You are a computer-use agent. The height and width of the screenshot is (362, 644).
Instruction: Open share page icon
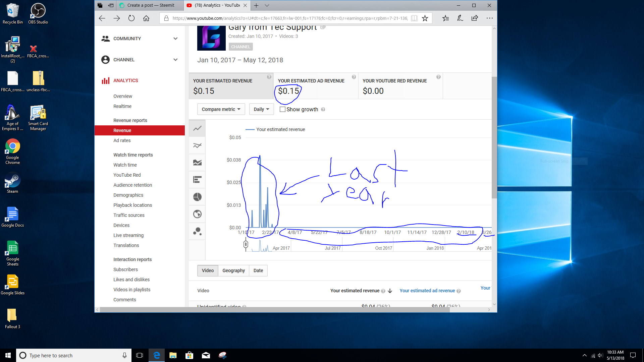475,18
